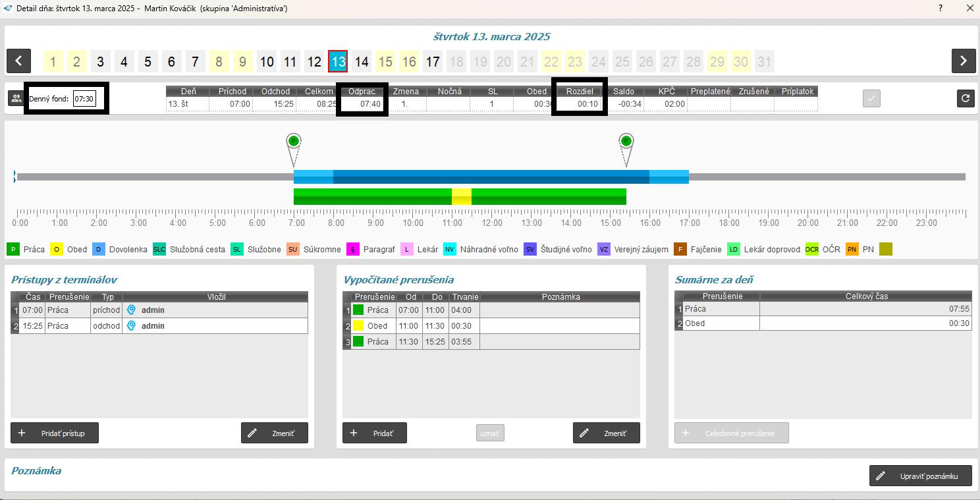Click the arrival marker pin on timeline
The image size is (980, 500).
click(294, 142)
